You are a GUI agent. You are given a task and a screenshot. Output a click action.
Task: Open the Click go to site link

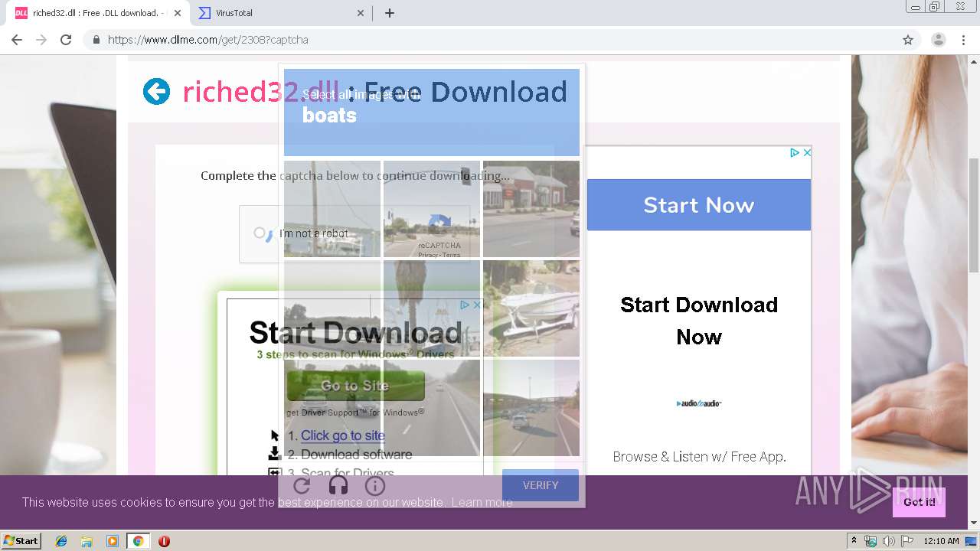(343, 435)
